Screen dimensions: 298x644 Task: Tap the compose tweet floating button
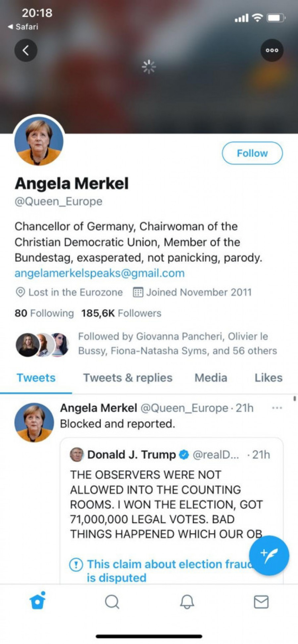click(x=269, y=555)
